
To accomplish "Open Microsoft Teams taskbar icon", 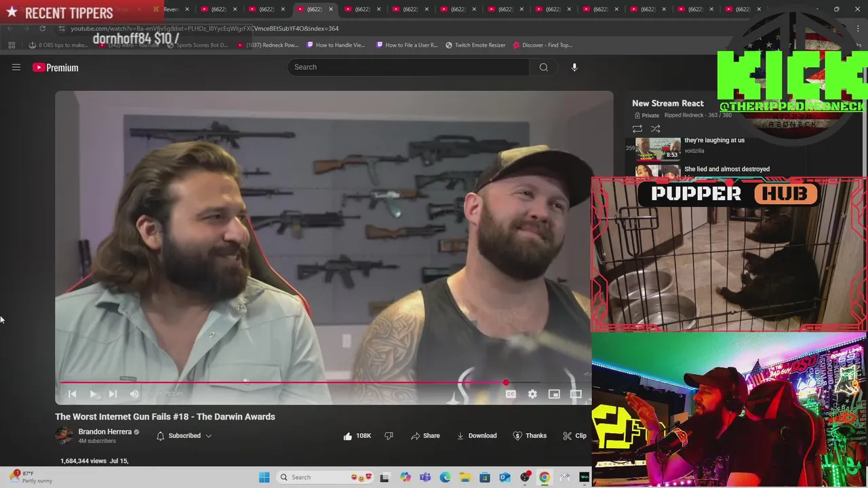I will click(x=425, y=477).
